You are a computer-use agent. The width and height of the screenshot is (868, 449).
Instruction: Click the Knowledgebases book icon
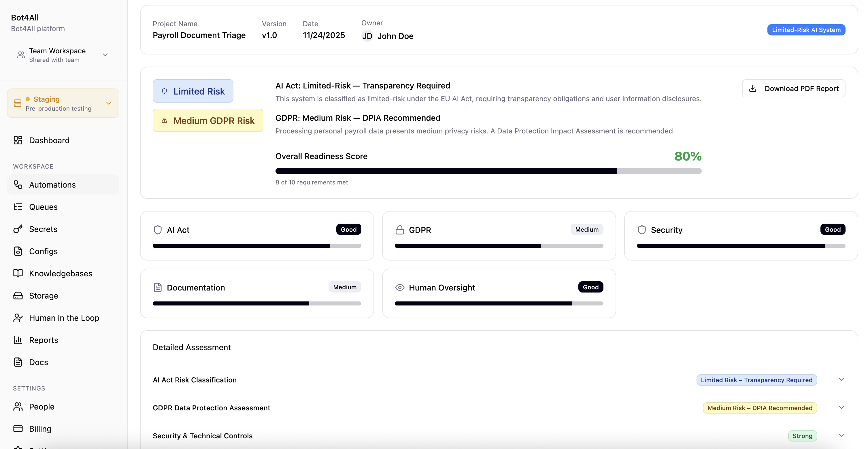[x=18, y=273]
